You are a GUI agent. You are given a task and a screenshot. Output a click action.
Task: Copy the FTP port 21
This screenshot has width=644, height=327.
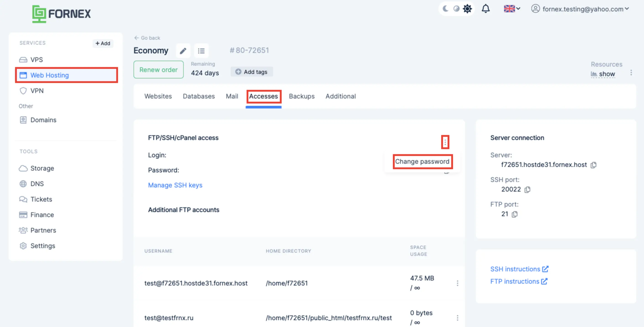pos(515,214)
